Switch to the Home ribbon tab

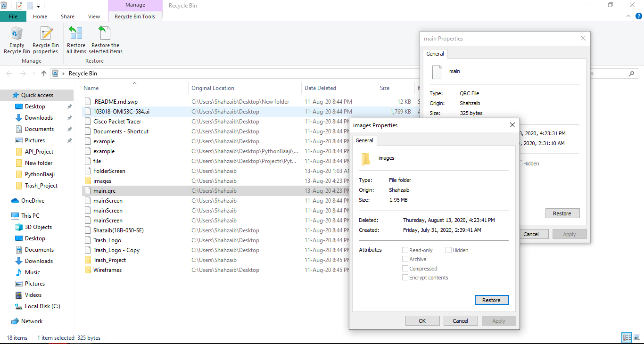tap(40, 16)
